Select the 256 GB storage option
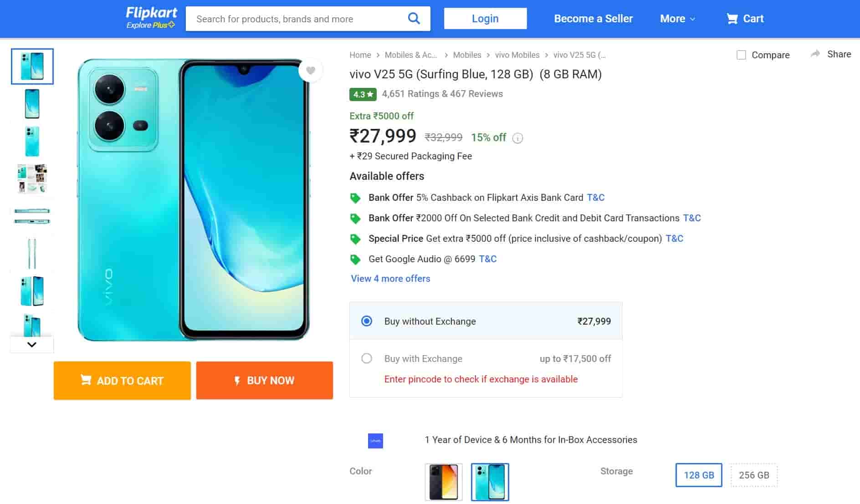Screen dimensions: 860x504 pos(753,475)
